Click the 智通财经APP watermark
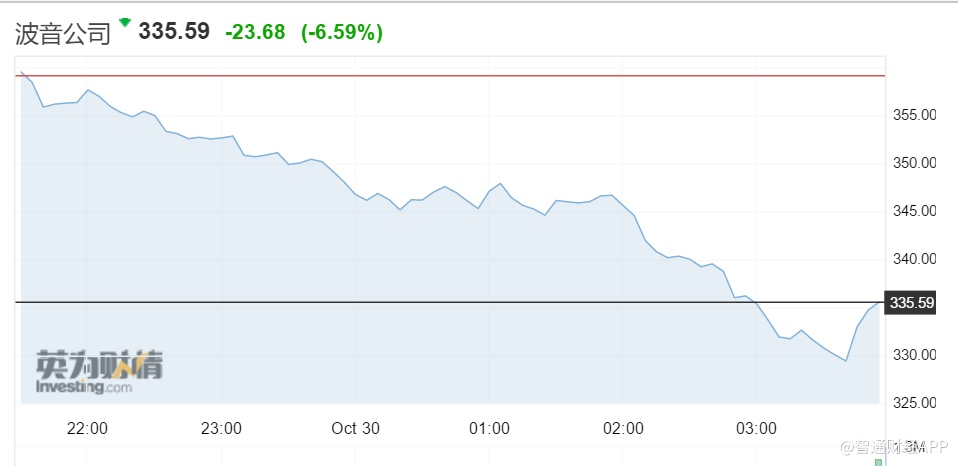 (893, 445)
